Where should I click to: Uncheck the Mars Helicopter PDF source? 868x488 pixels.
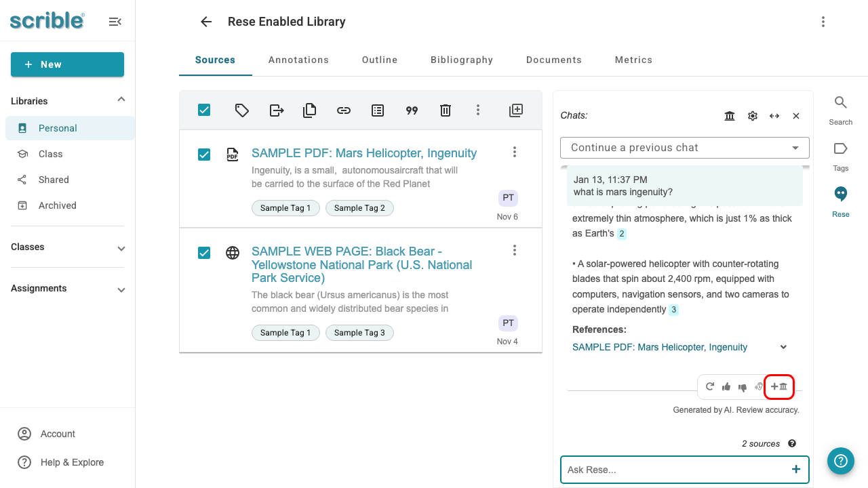tap(203, 155)
